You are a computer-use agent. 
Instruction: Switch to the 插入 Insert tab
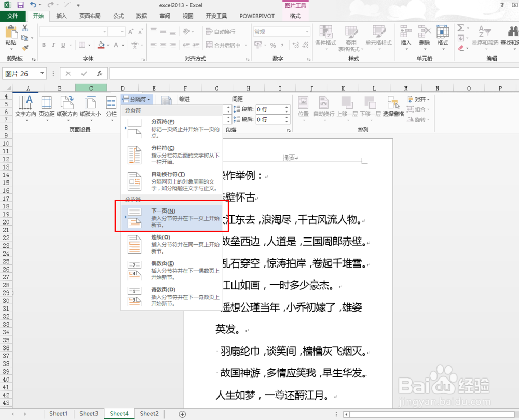pyautogui.click(x=61, y=16)
